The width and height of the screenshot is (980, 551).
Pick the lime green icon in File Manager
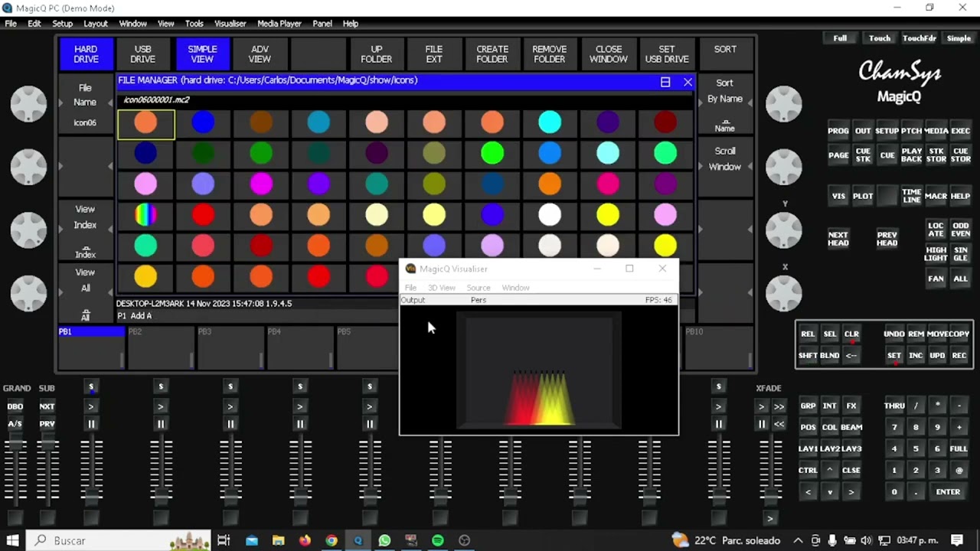[492, 153]
